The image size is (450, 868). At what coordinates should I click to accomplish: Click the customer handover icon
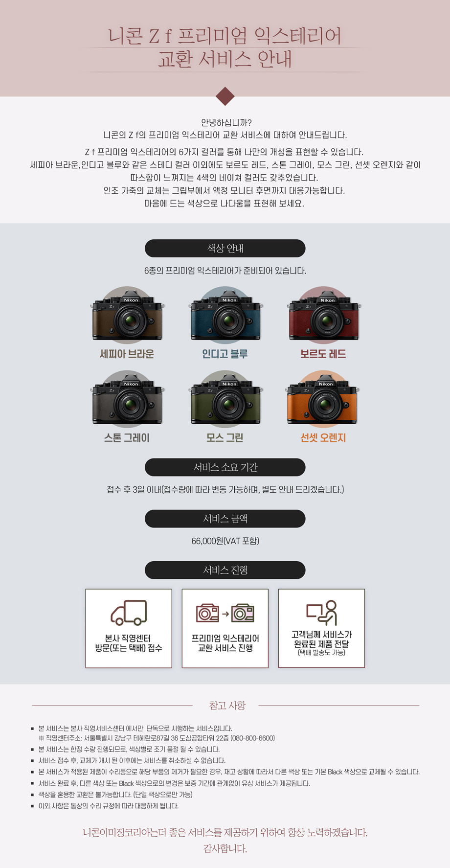pyautogui.click(x=322, y=613)
